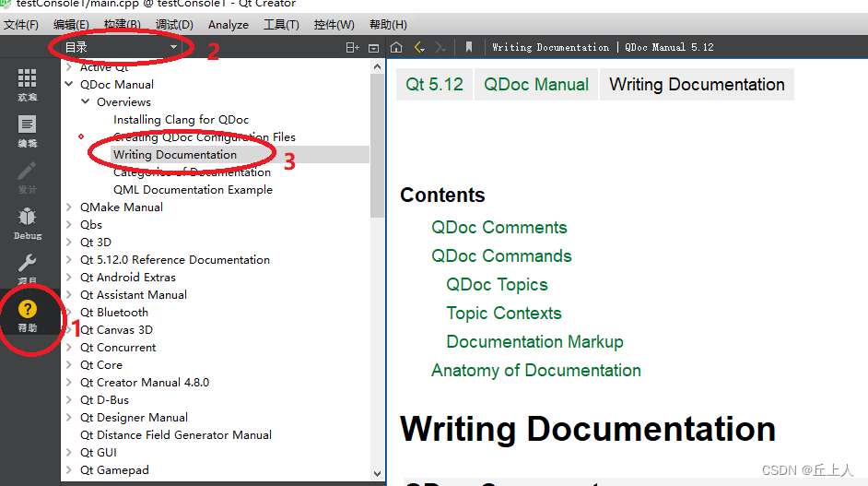
Task: Open the 调试(D) menu
Action: click(174, 24)
